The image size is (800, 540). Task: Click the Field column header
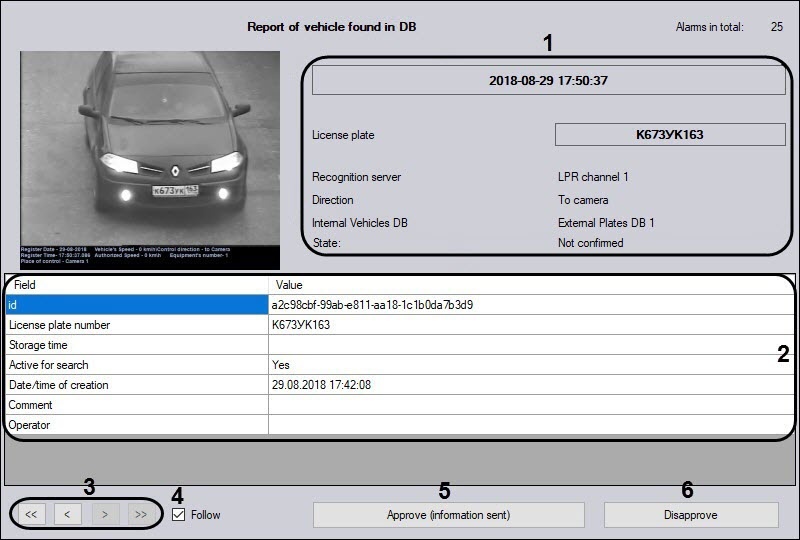coord(136,285)
